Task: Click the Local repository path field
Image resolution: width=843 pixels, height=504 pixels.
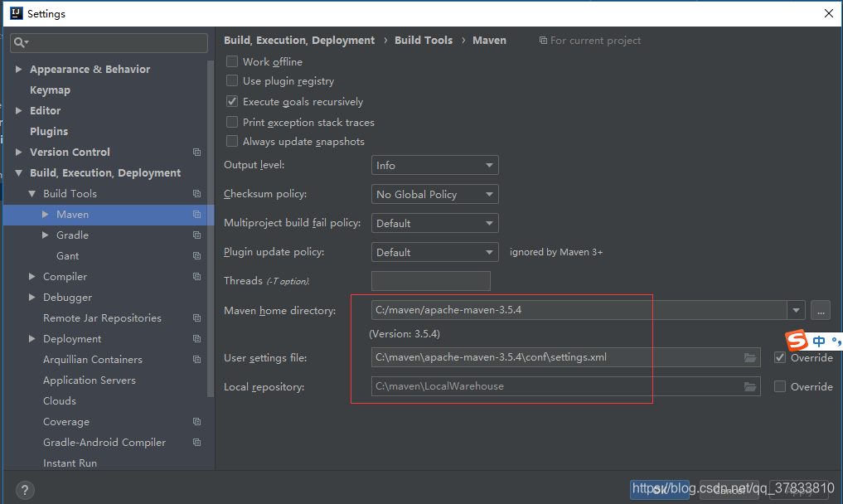Action: click(x=565, y=387)
